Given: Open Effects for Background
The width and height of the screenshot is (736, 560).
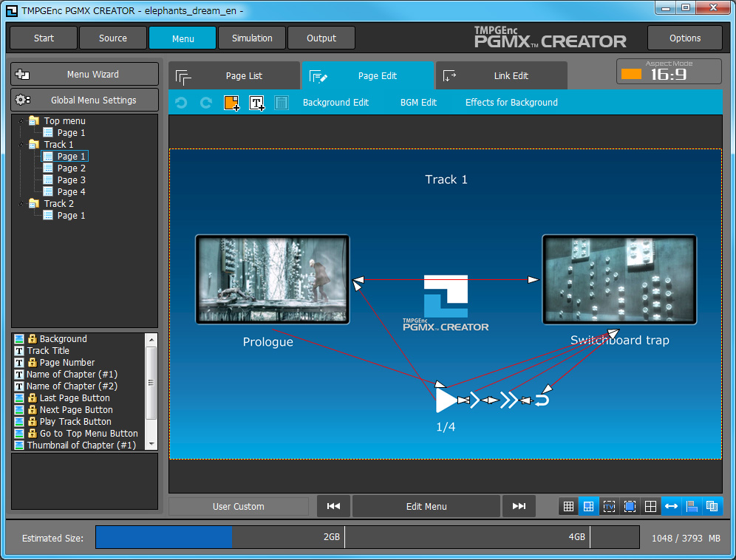Looking at the screenshot, I should coord(511,103).
